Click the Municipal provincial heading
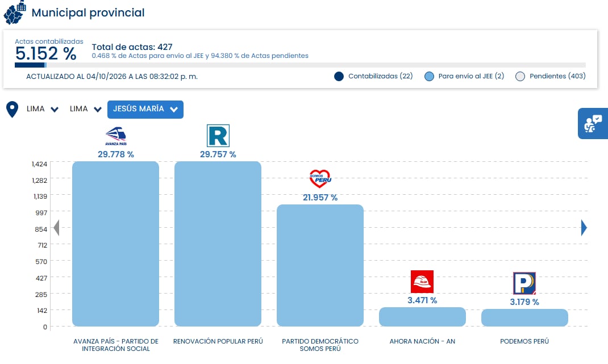The width and height of the screenshot is (608, 364). point(88,13)
